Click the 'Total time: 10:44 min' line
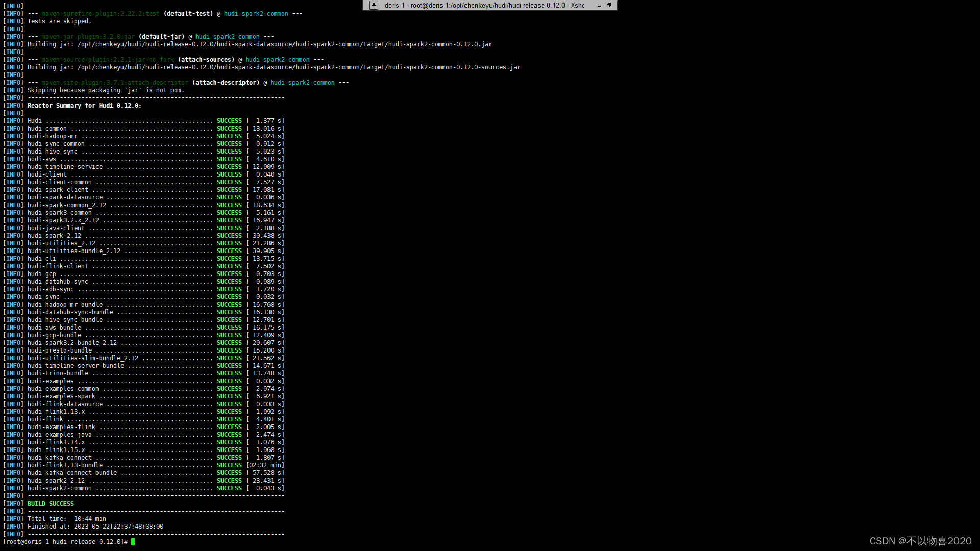The image size is (980, 551). click(67, 519)
